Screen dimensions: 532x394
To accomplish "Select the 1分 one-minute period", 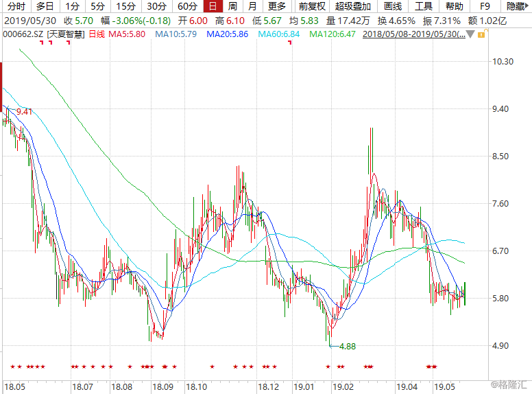I will pos(72,6).
